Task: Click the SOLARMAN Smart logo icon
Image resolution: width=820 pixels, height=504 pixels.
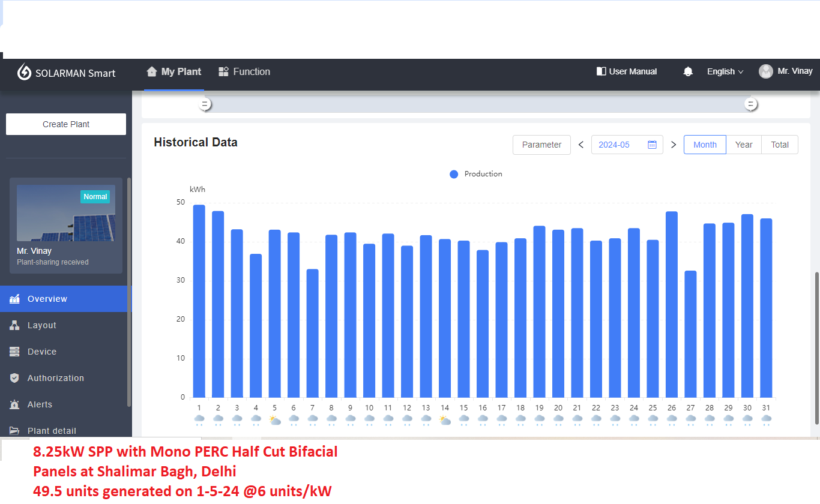Action: [x=24, y=72]
